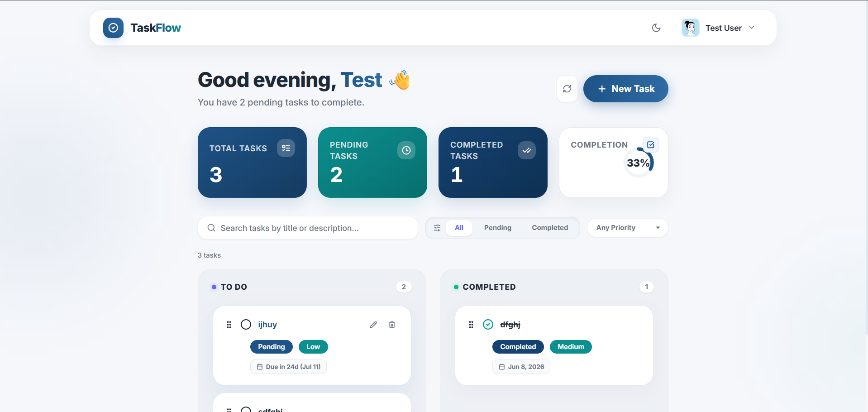868x412 pixels.
Task: Click the Completed Tasks card
Action: click(493, 163)
